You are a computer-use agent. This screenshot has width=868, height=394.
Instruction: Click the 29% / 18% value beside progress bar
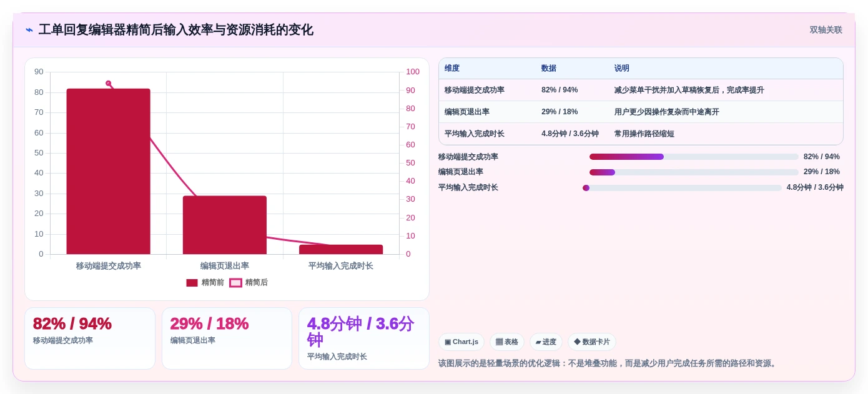pos(822,172)
